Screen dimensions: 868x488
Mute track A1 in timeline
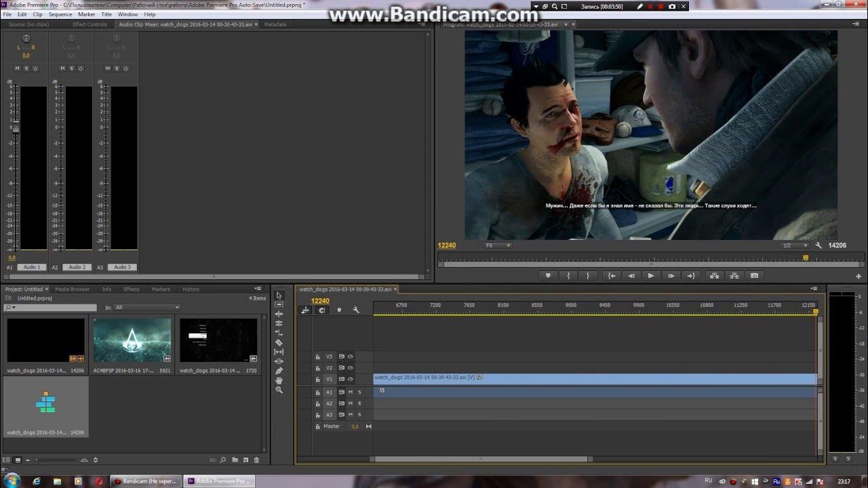coord(351,392)
